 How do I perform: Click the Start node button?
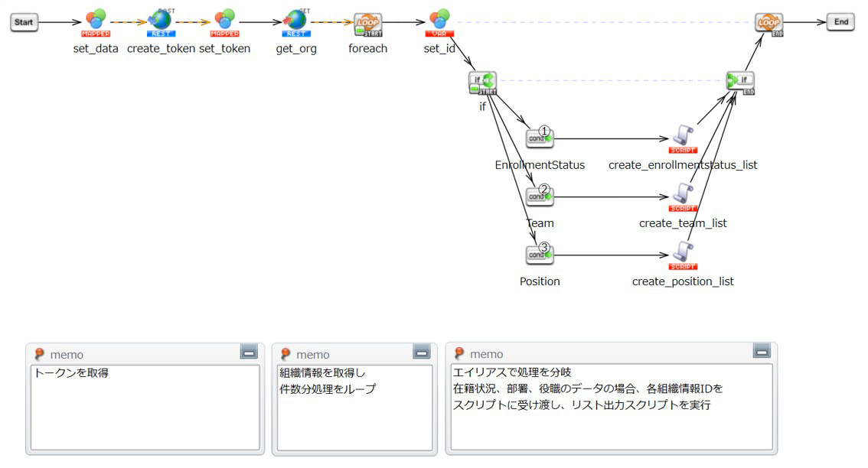24,22
